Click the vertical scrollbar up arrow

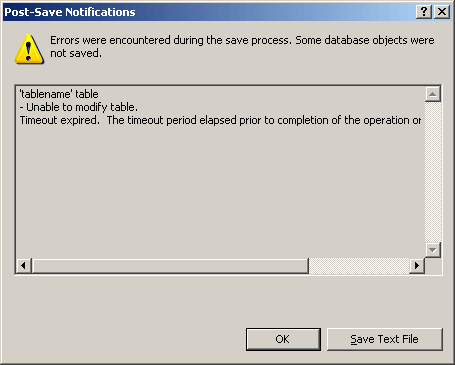[x=433, y=94]
